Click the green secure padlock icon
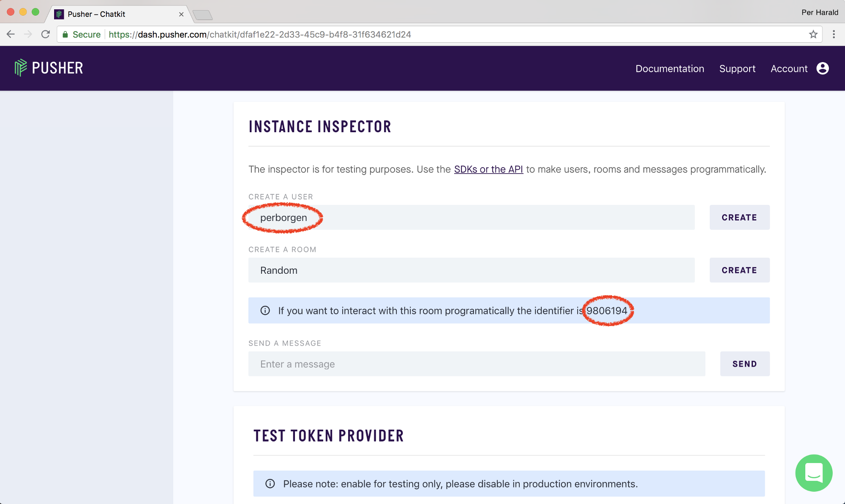Image resolution: width=845 pixels, height=504 pixels. click(x=65, y=35)
